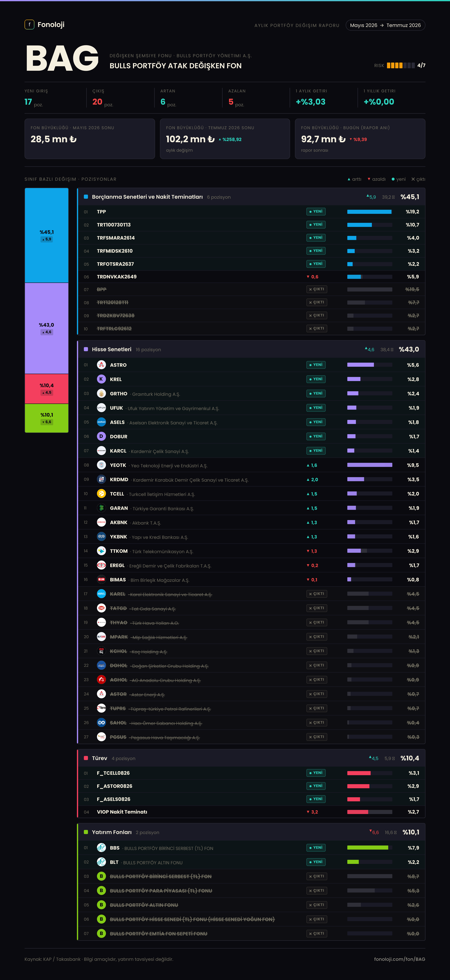Open the fonoloji.com/fon/BAG link
The height and width of the screenshot is (980, 450).
coord(399,959)
